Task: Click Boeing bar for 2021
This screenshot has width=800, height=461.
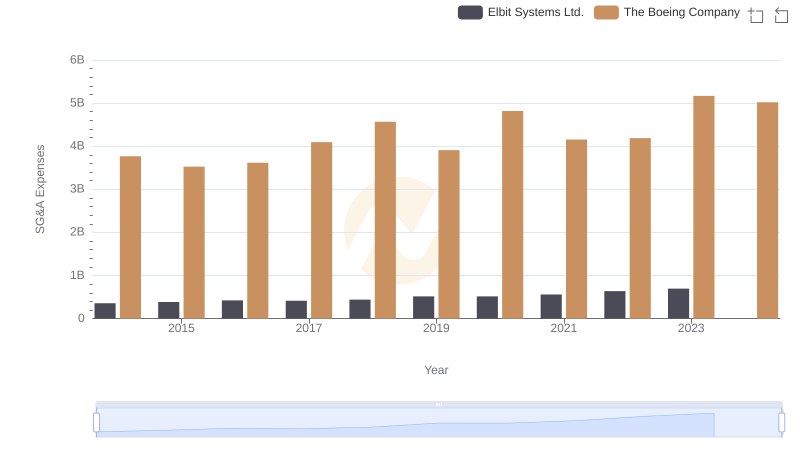Action: coord(577,229)
